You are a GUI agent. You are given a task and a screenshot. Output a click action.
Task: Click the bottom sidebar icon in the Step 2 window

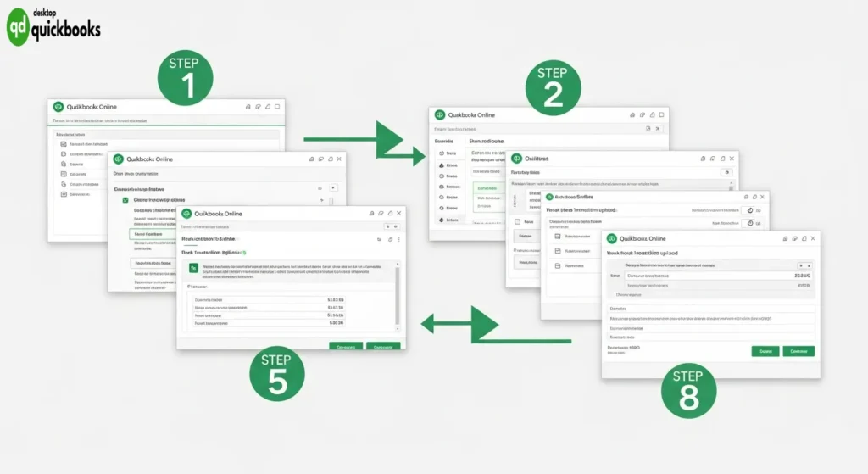click(x=441, y=220)
